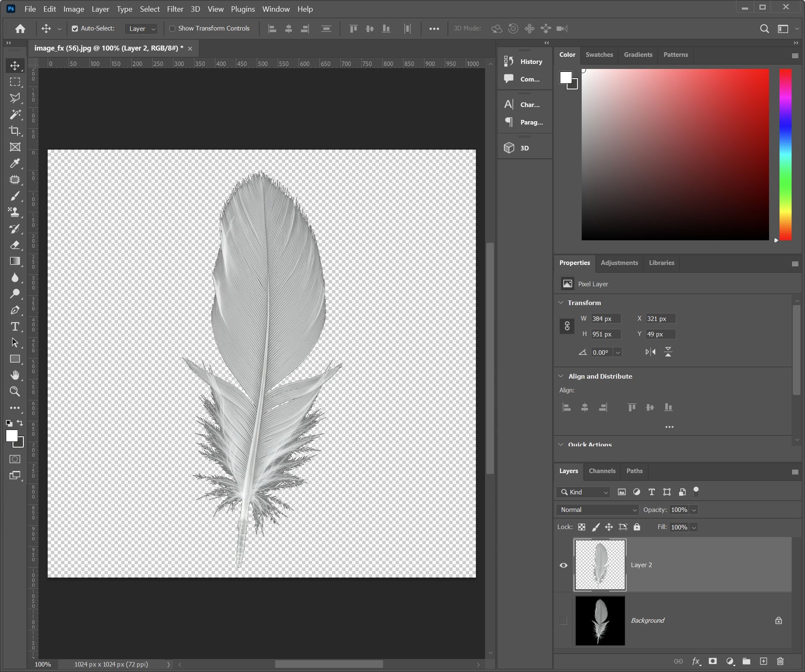Select the Horizontal Type tool
This screenshot has width=805, height=672.
click(15, 326)
